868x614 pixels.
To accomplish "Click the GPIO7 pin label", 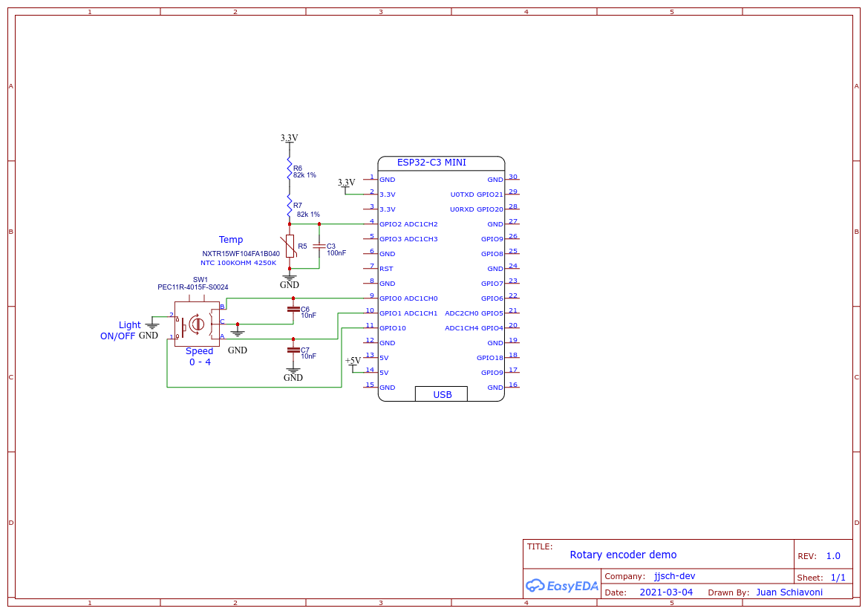I will 492,284.
